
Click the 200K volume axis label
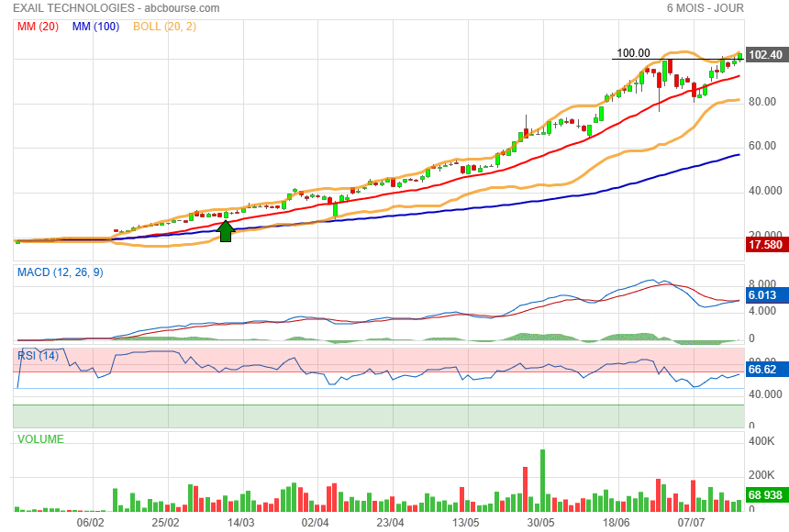pos(761,475)
